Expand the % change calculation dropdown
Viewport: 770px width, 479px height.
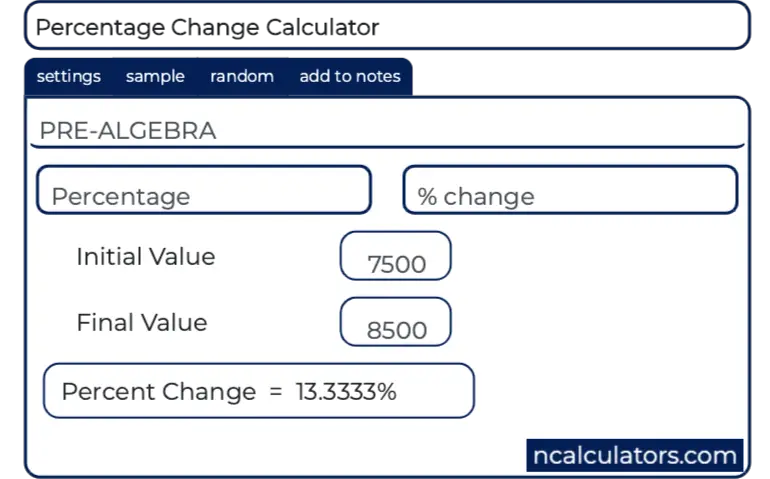tap(570, 190)
